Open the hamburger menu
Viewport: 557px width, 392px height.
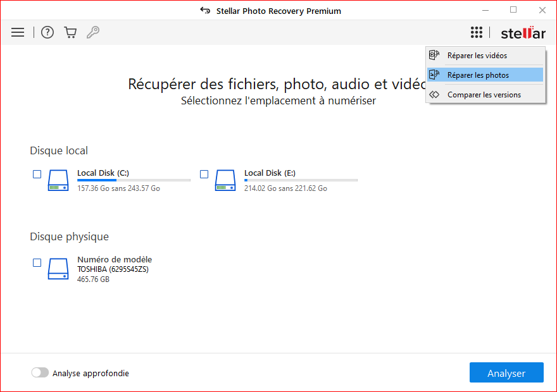pyautogui.click(x=18, y=32)
